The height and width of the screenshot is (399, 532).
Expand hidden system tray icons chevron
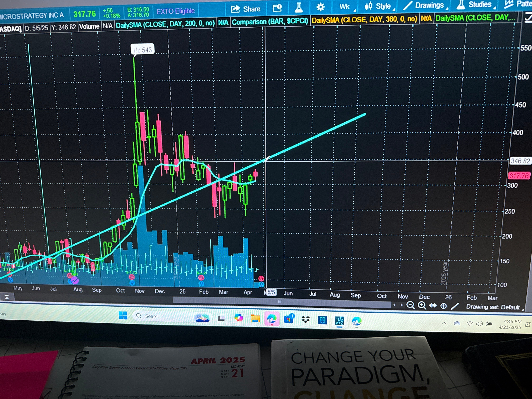coord(444,324)
